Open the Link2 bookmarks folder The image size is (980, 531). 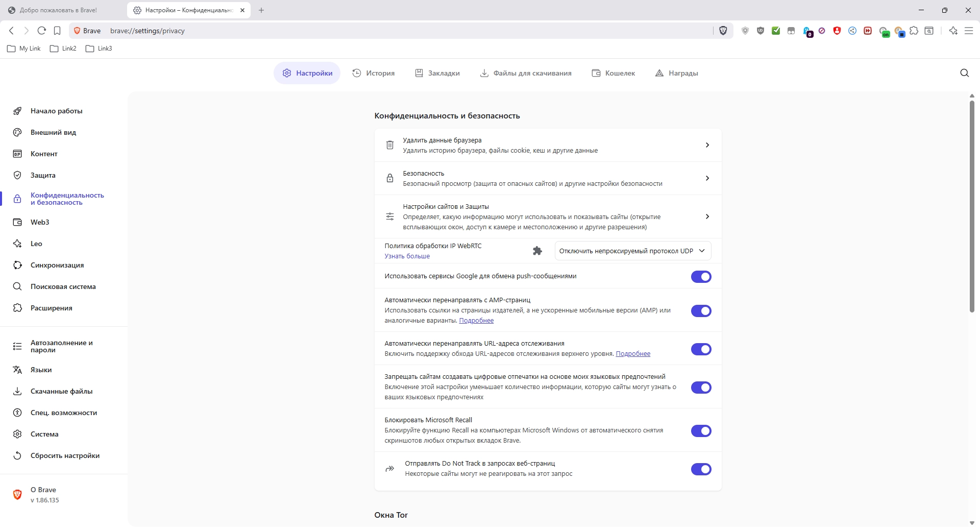(x=63, y=49)
